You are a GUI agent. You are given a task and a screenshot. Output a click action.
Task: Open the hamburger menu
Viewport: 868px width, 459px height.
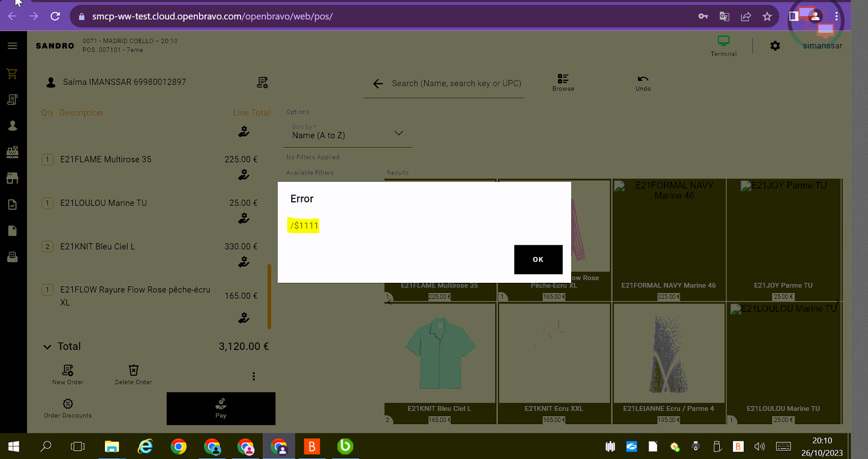12,46
